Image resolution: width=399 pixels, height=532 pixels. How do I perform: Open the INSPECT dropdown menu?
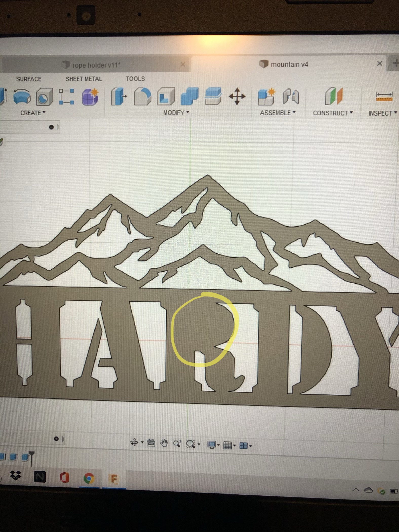click(383, 113)
